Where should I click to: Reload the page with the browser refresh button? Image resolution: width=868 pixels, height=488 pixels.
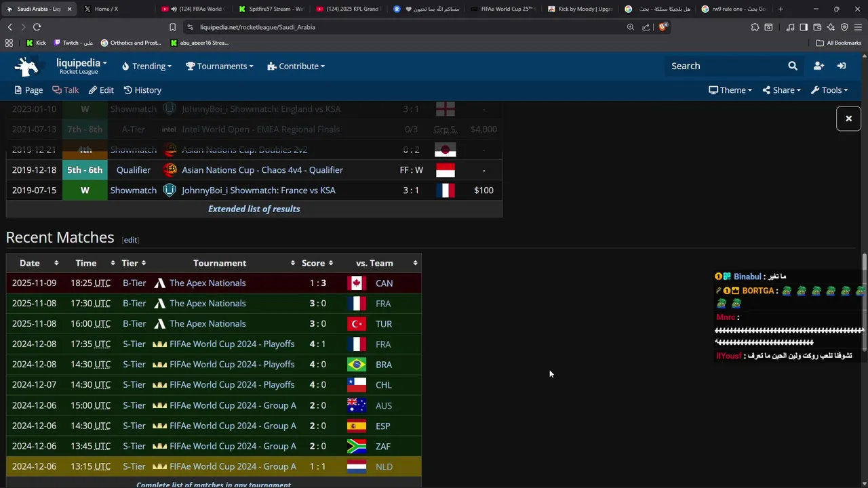(x=37, y=27)
